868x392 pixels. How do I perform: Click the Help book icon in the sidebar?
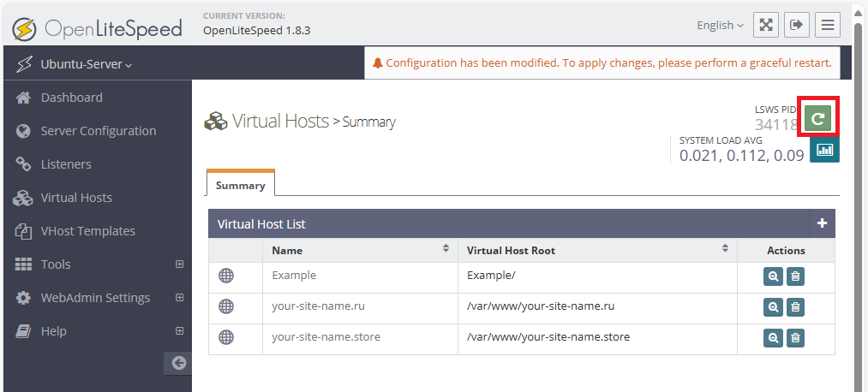23,331
